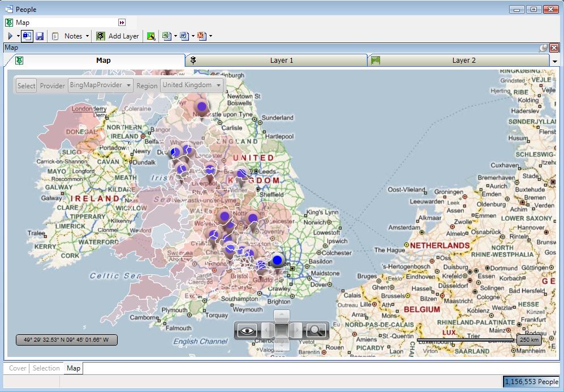The width and height of the screenshot is (564, 392).
Task: Toggle the lock icon in the toolbar
Action: pyautogui.click(x=27, y=36)
